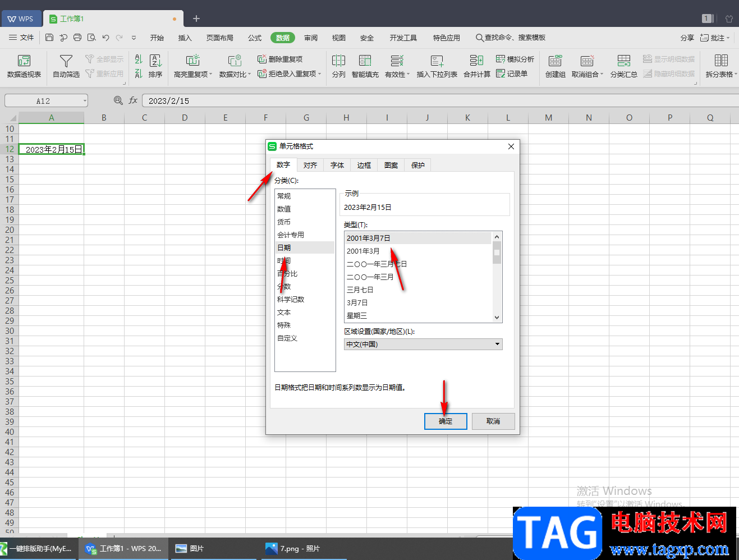Choose Remove Duplicates (删除重复项)
Image resolution: width=739 pixels, height=560 pixels.
coord(280,59)
